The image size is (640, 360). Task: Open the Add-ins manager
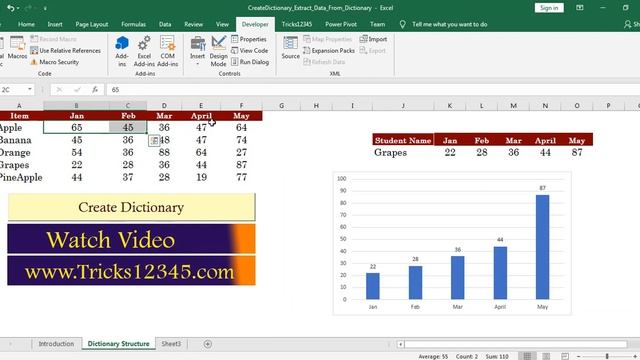122,51
